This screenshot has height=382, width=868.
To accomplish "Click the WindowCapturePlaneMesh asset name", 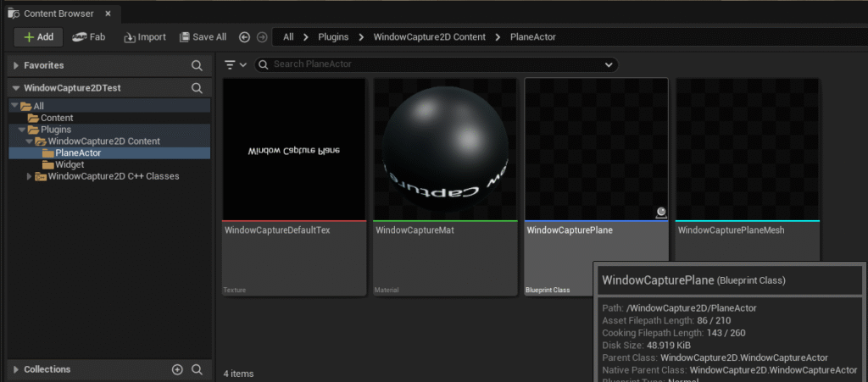I will (732, 230).
